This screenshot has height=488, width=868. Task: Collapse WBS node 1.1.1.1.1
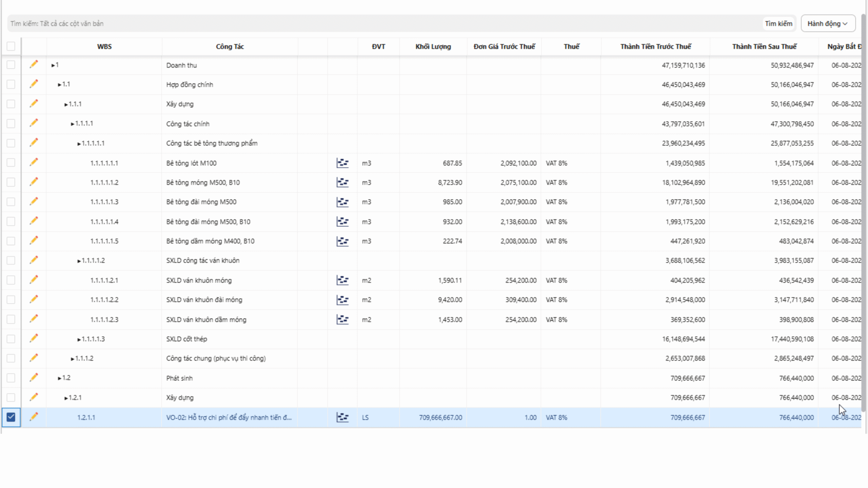click(79, 144)
